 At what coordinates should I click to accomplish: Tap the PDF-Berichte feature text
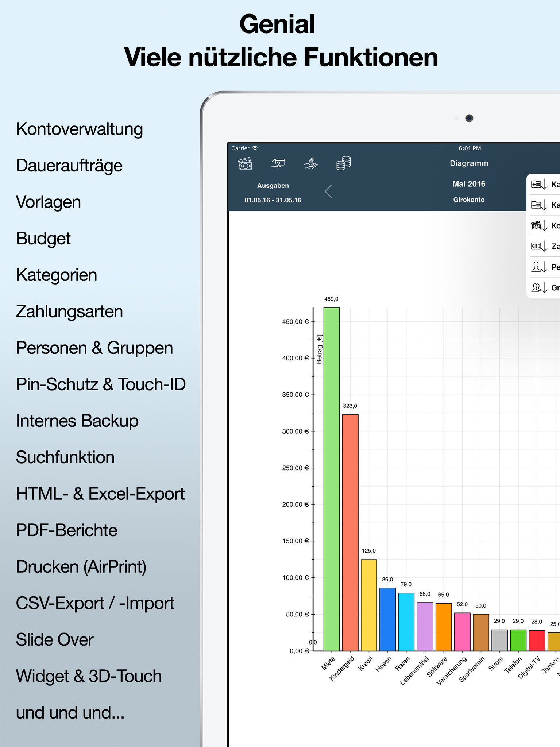pyautogui.click(x=67, y=530)
